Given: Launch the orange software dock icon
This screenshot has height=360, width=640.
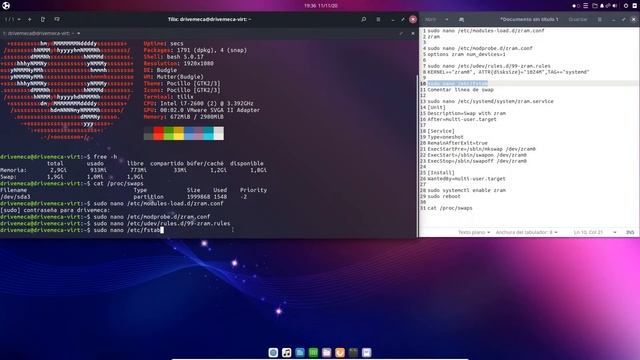Looking at the screenshot, I should tap(340, 352).
